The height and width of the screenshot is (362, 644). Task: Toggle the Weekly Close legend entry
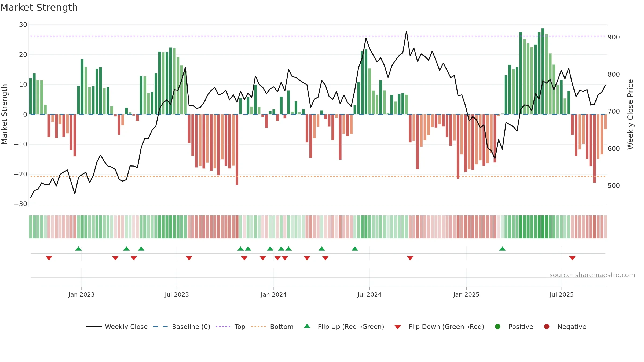[117, 327]
